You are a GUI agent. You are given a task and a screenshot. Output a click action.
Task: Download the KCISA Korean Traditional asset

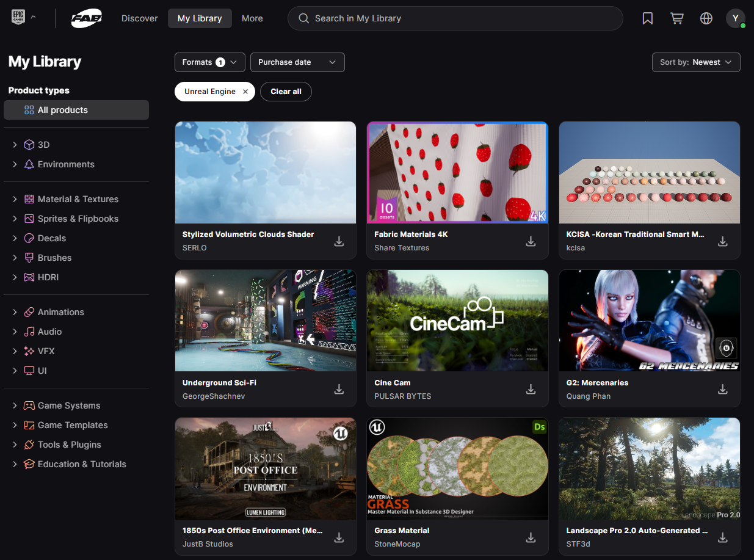click(723, 241)
